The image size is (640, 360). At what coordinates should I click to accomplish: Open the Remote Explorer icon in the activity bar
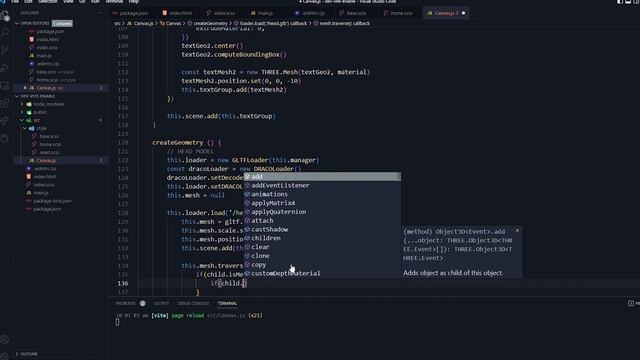coord(5,86)
